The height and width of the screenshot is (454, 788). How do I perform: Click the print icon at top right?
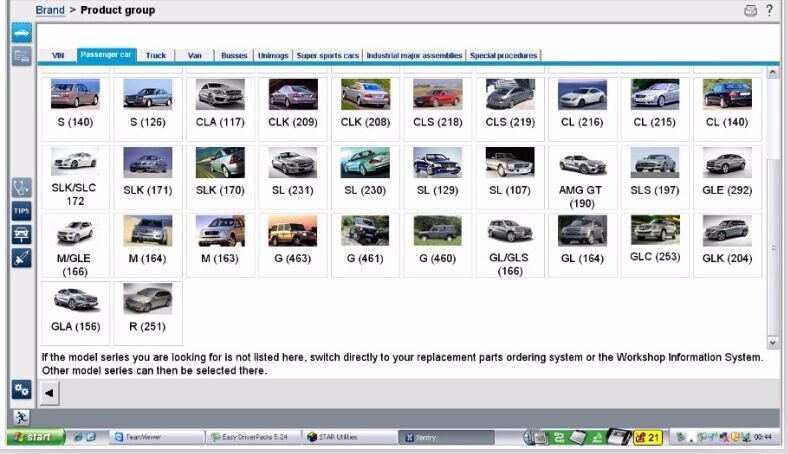pyautogui.click(x=751, y=10)
